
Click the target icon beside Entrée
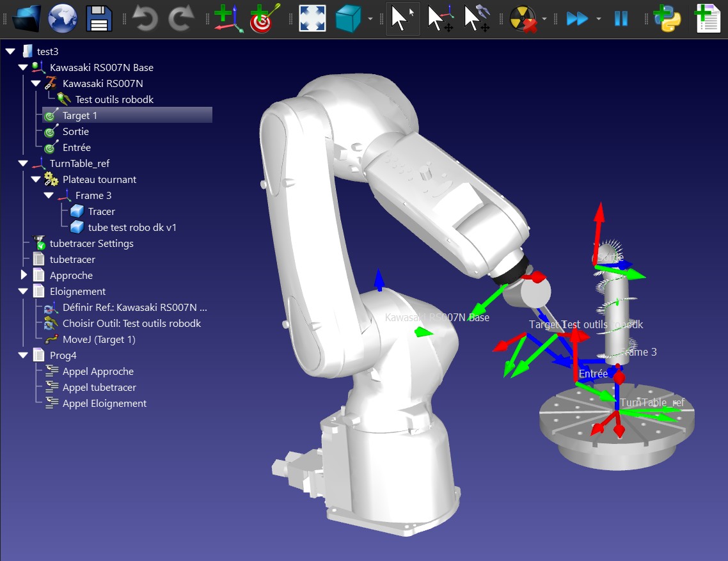point(51,148)
